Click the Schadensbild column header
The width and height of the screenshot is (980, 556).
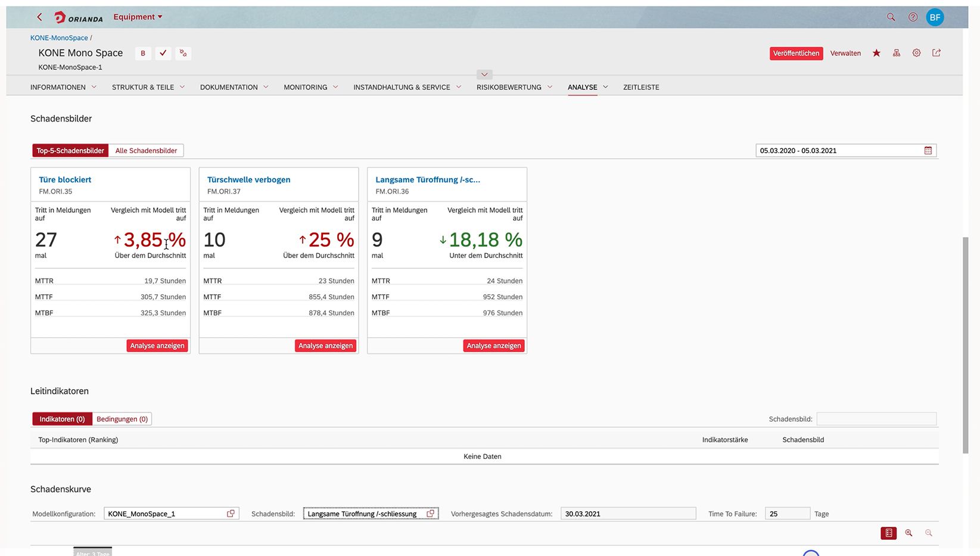(803, 440)
